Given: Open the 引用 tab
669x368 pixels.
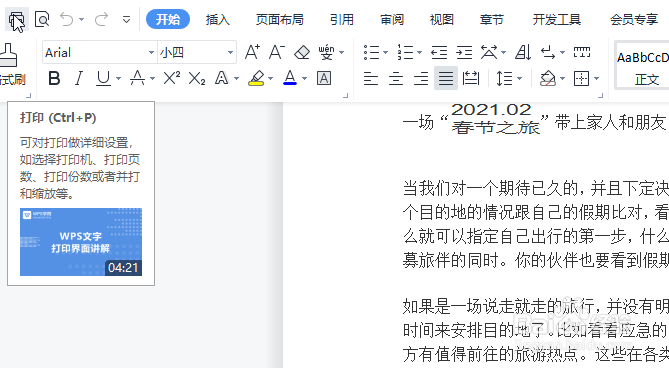Looking at the screenshot, I should point(342,20).
